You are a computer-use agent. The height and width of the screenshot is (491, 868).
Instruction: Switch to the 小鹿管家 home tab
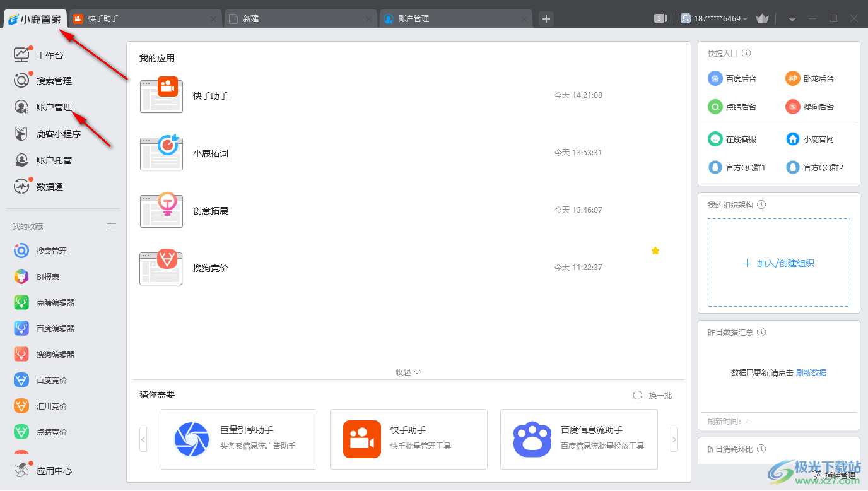tap(35, 19)
